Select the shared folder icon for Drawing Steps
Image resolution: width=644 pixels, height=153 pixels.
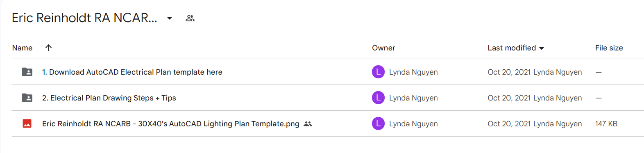(x=27, y=98)
